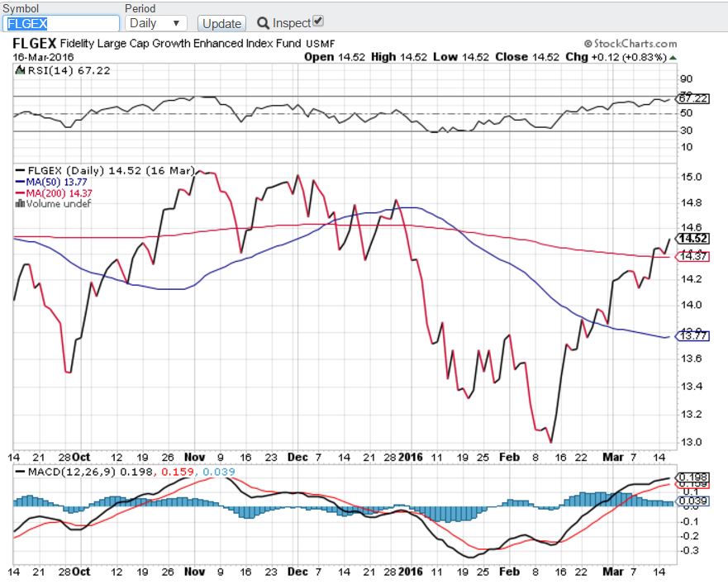Click the FLGEX symbol input field
The width and height of the screenshot is (728, 584).
pos(61,24)
